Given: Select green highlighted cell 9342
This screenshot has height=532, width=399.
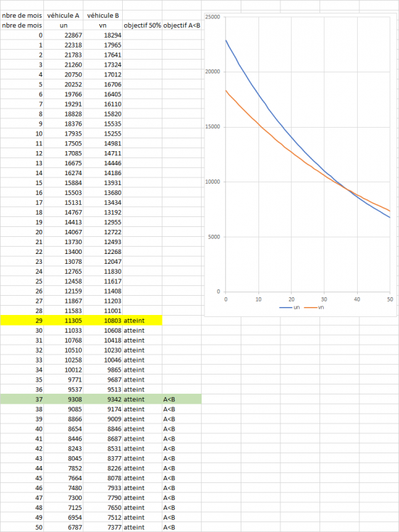Looking at the screenshot, I should [103, 399].
